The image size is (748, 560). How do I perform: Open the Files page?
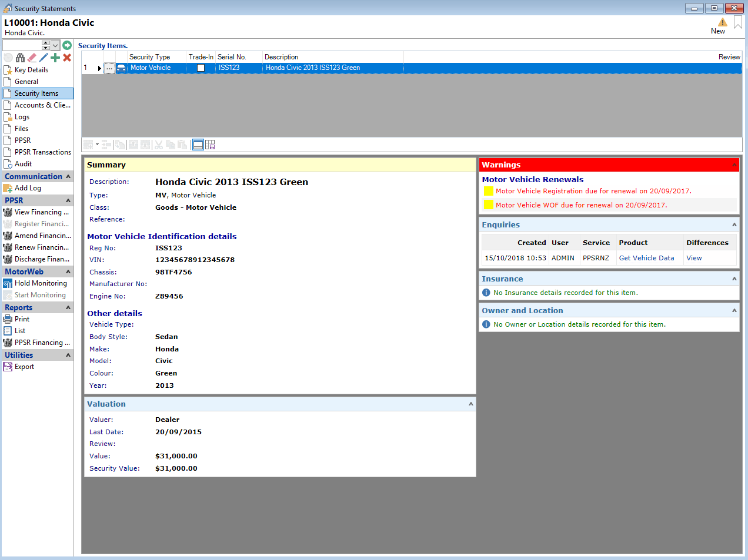pyautogui.click(x=38, y=129)
